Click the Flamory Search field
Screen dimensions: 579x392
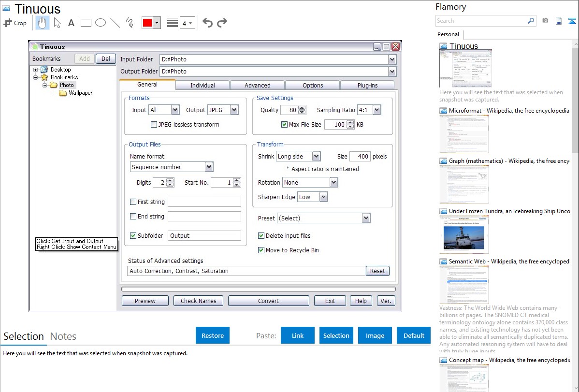coord(481,21)
